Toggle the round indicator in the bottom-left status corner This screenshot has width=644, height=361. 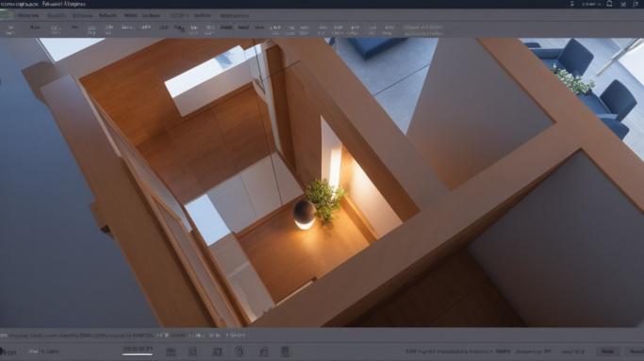tap(2, 352)
